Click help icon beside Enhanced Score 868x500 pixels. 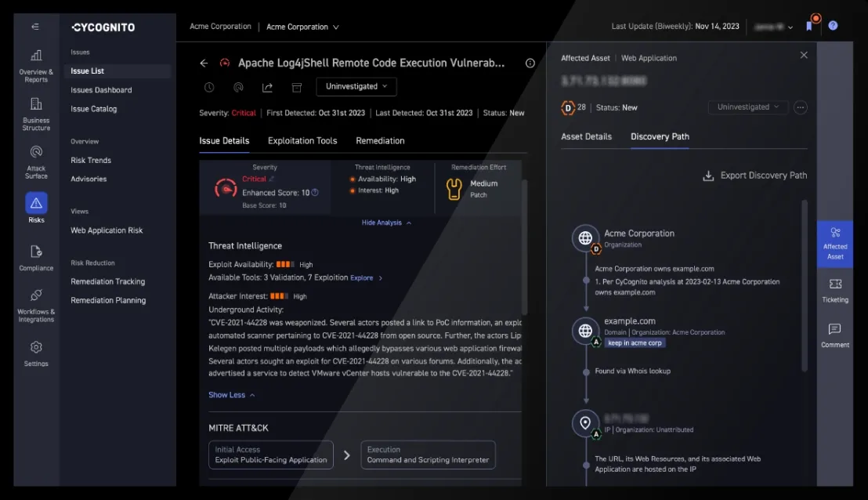pyautogui.click(x=315, y=192)
